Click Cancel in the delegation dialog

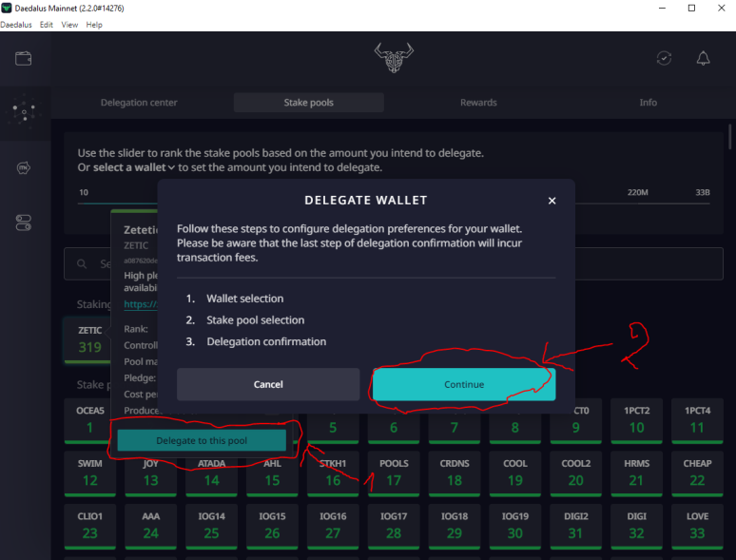pos(268,384)
